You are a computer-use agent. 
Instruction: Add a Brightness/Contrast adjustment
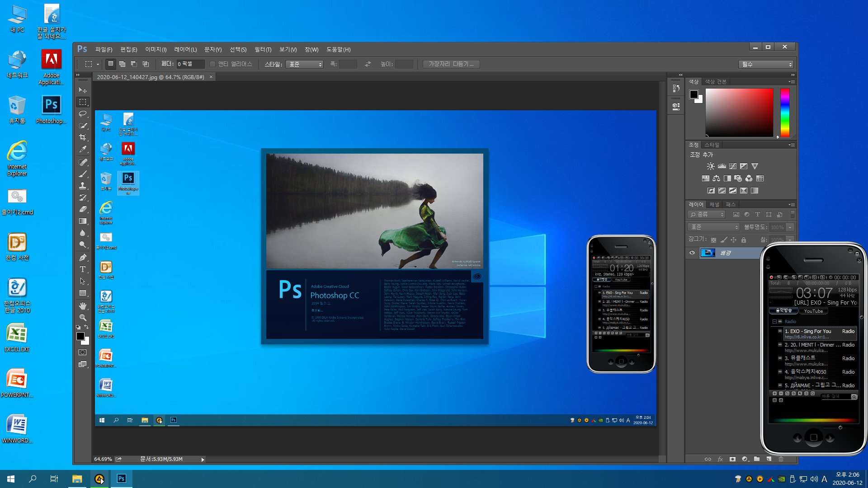(711, 166)
